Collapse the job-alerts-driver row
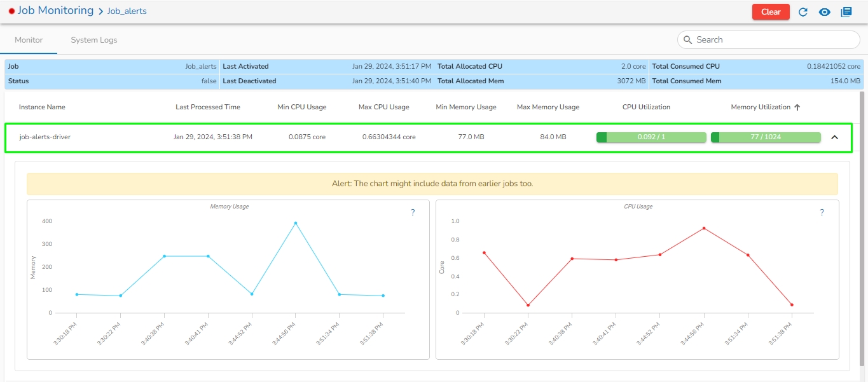This screenshot has width=868, height=382. (x=835, y=137)
